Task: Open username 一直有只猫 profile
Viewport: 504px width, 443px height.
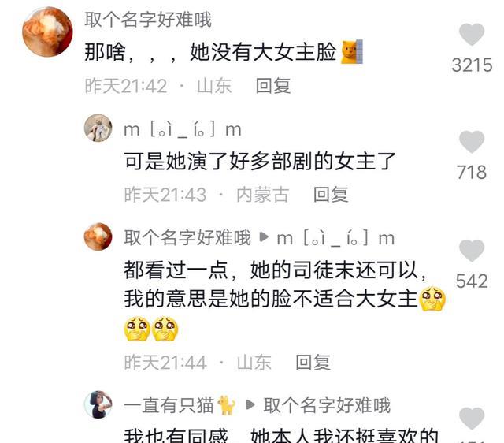Action: pyautogui.click(x=169, y=405)
